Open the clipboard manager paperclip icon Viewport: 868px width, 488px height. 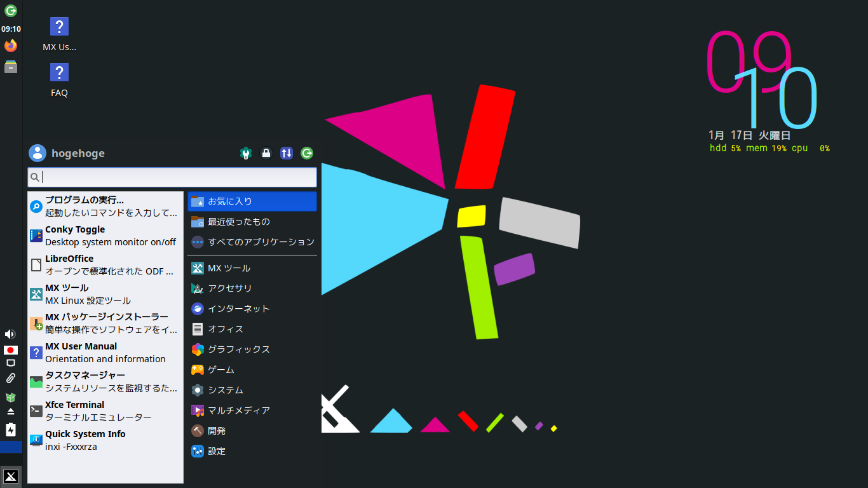tap(11, 379)
